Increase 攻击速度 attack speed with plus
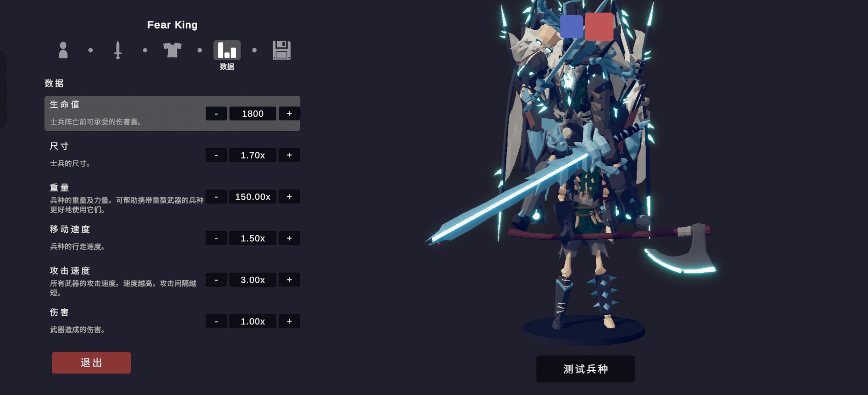868x395 pixels. 289,280
